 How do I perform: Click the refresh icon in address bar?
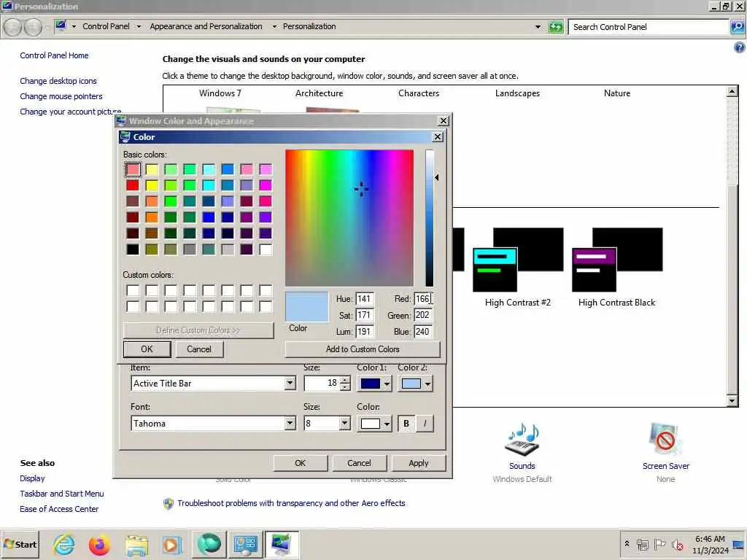[555, 27]
